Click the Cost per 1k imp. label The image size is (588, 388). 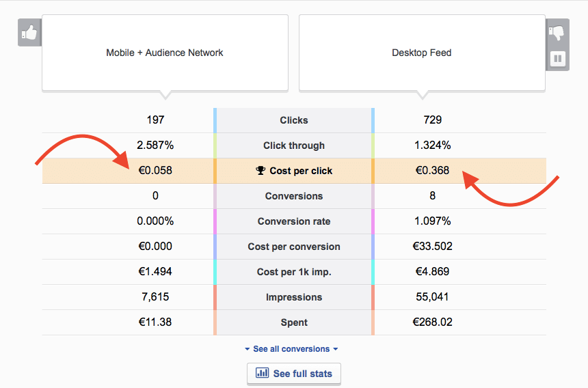pyautogui.click(x=294, y=272)
